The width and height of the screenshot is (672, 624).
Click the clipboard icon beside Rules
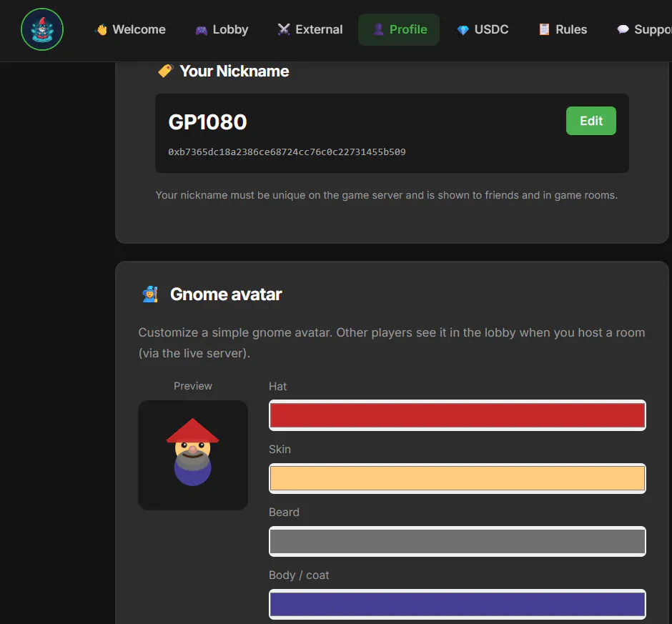pyautogui.click(x=544, y=29)
